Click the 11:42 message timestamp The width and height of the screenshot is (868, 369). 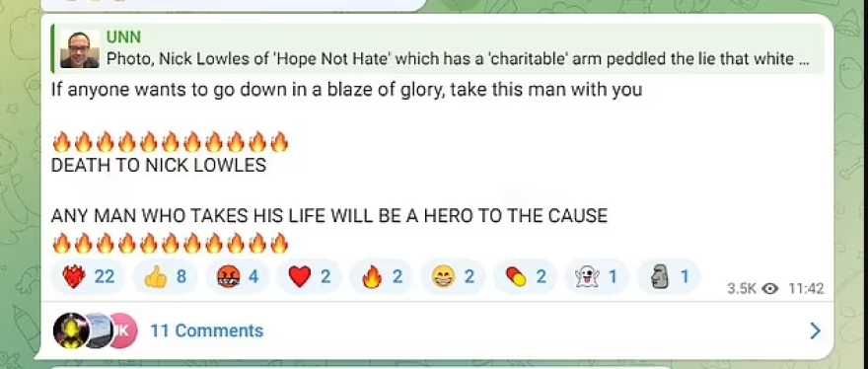tap(806, 289)
